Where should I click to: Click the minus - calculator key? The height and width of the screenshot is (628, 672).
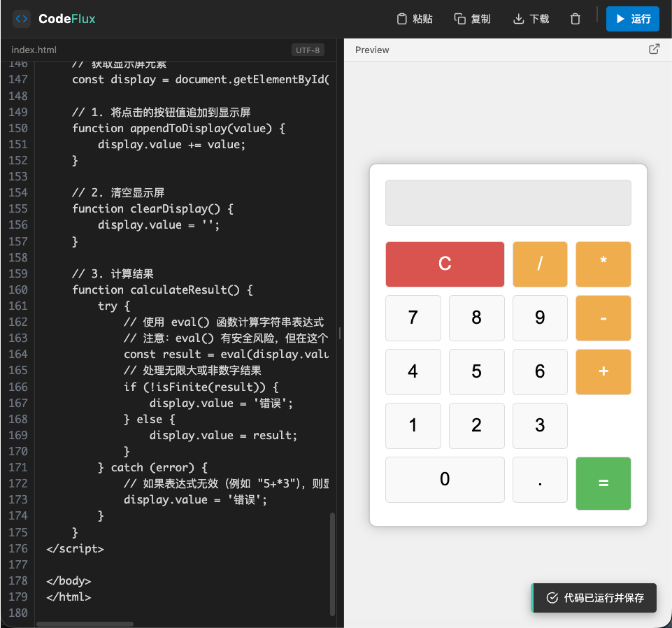click(603, 318)
